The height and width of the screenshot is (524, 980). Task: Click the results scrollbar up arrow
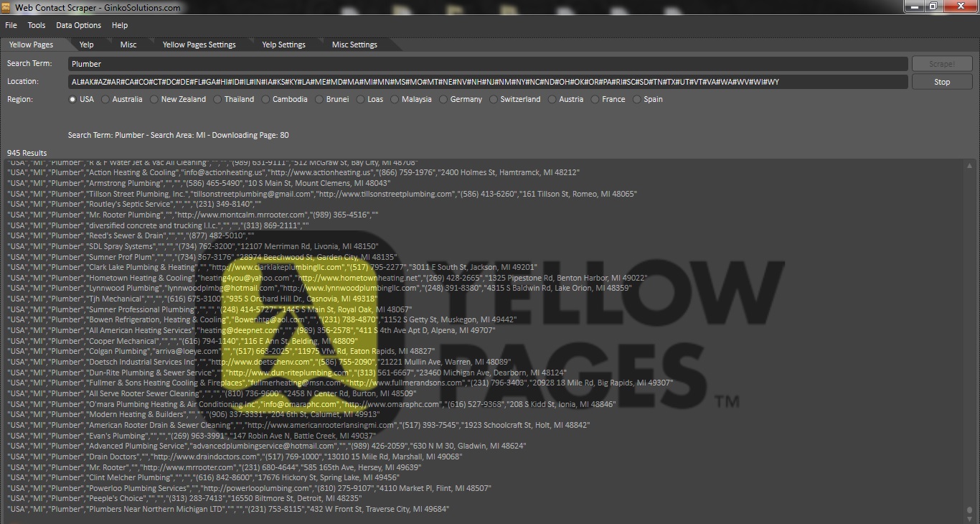pos(971,167)
